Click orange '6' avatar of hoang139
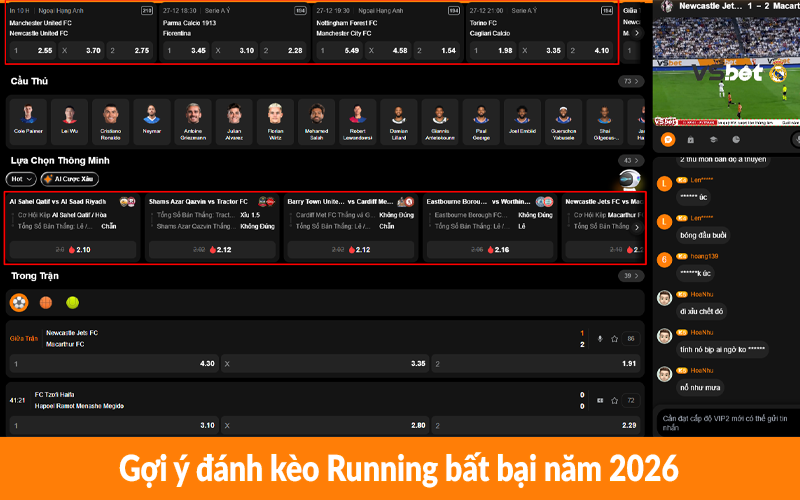 click(x=664, y=260)
